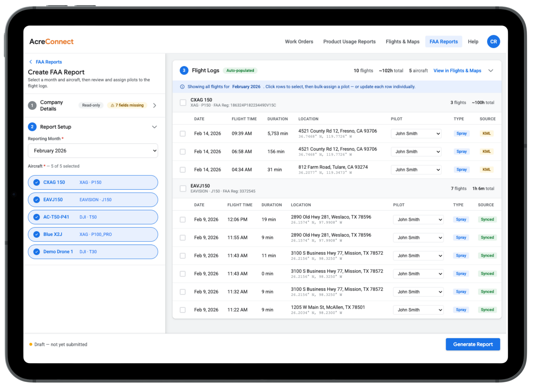Click the warning icon in fields missing badge
Screen dimensions: 538x392
112,105
